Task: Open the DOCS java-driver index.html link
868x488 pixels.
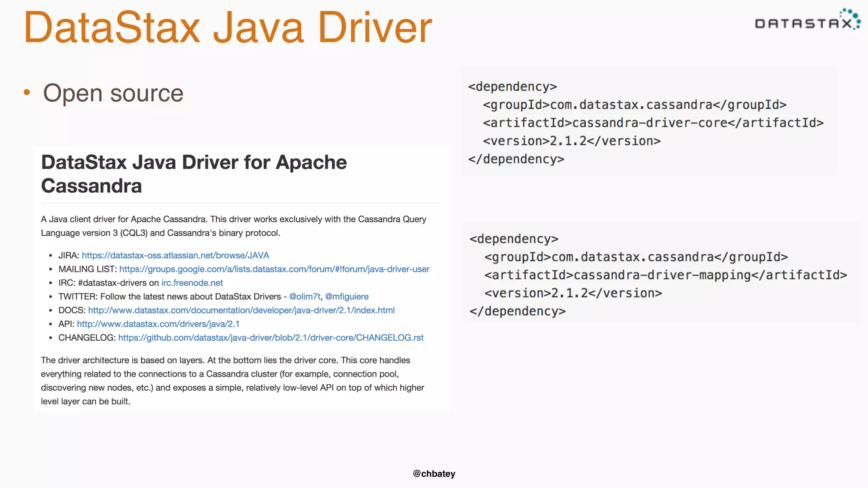Action: 242,310
